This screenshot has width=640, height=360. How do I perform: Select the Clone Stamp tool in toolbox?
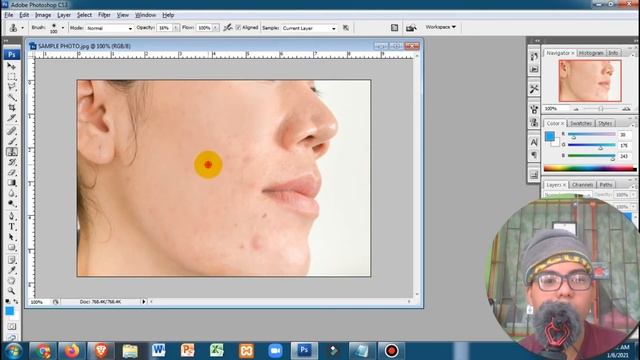point(11,152)
